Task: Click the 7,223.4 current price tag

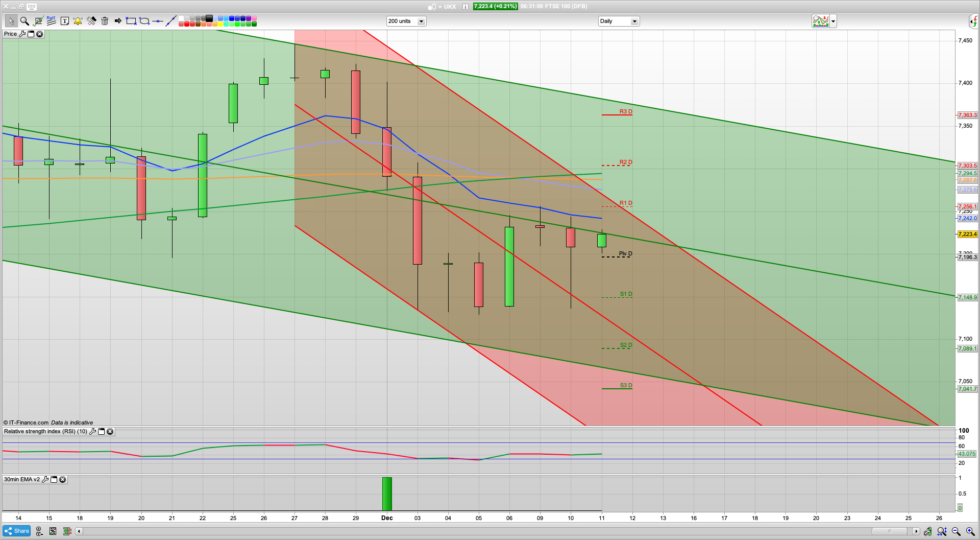Action: pyautogui.click(x=968, y=234)
